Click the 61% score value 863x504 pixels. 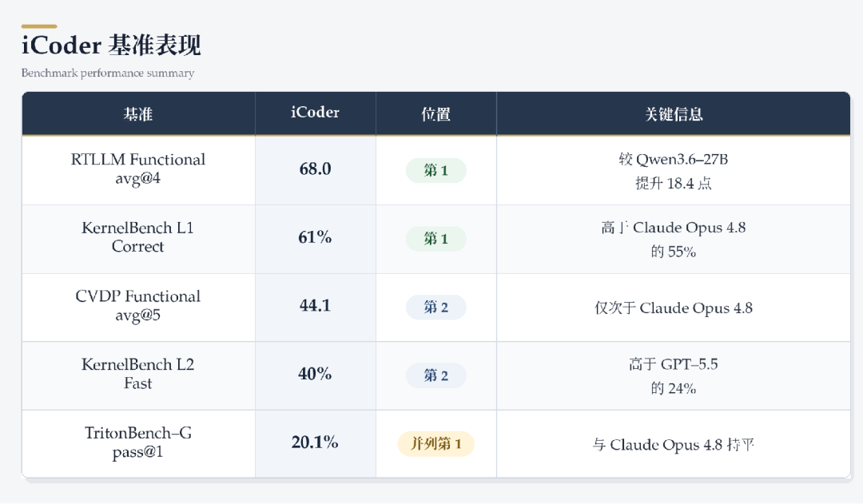tap(315, 237)
